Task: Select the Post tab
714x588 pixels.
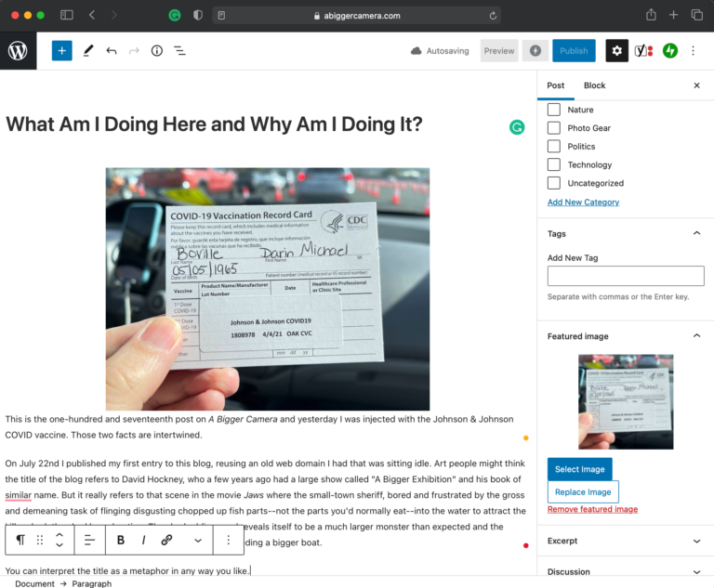Action: click(x=555, y=85)
